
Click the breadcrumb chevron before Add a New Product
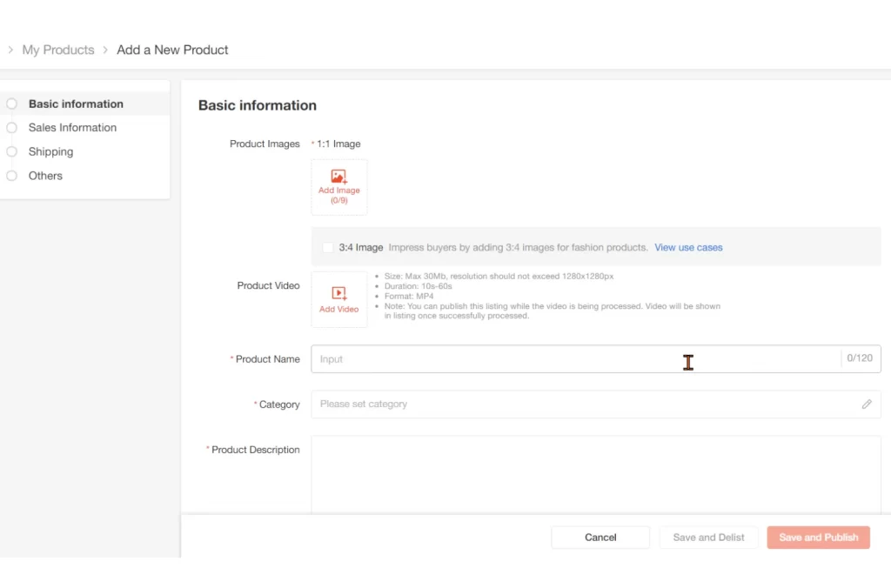(105, 50)
